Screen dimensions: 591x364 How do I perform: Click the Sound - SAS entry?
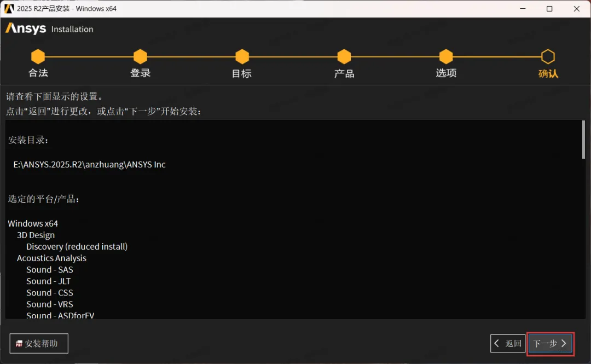(50, 270)
